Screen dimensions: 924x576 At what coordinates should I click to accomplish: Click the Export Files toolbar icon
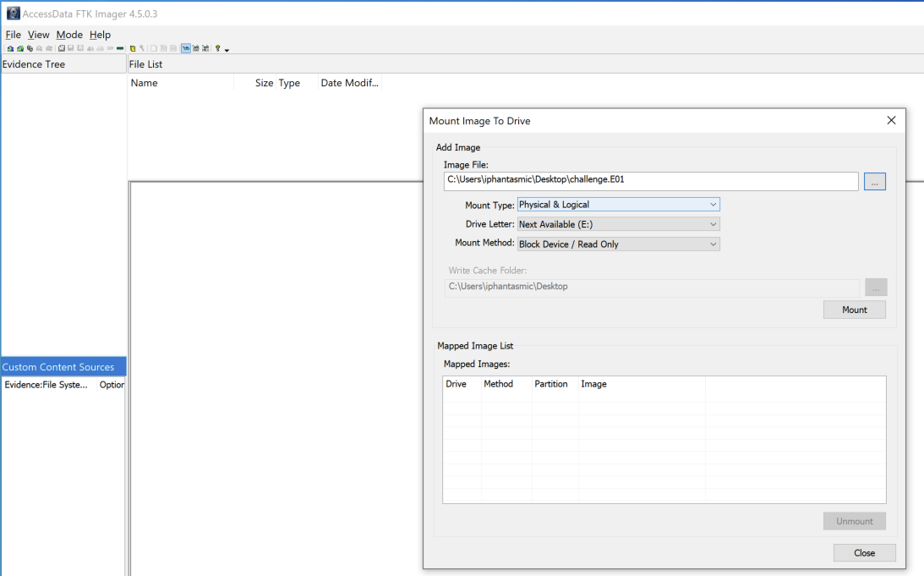[x=154, y=48]
